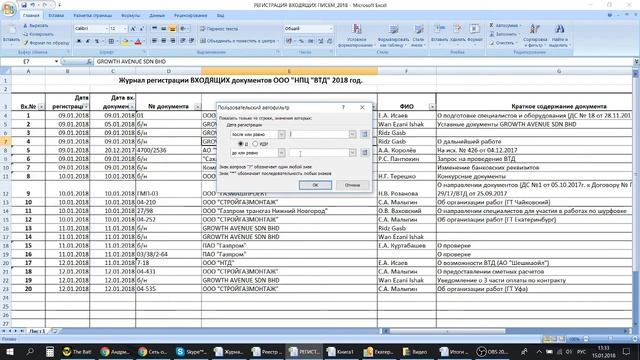Click Вырезать (Cut) in clipboard group

coord(36,26)
